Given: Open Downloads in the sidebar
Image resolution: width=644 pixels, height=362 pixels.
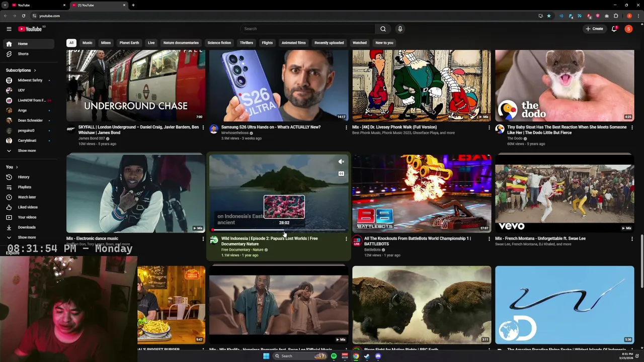Looking at the screenshot, I should [x=27, y=227].
